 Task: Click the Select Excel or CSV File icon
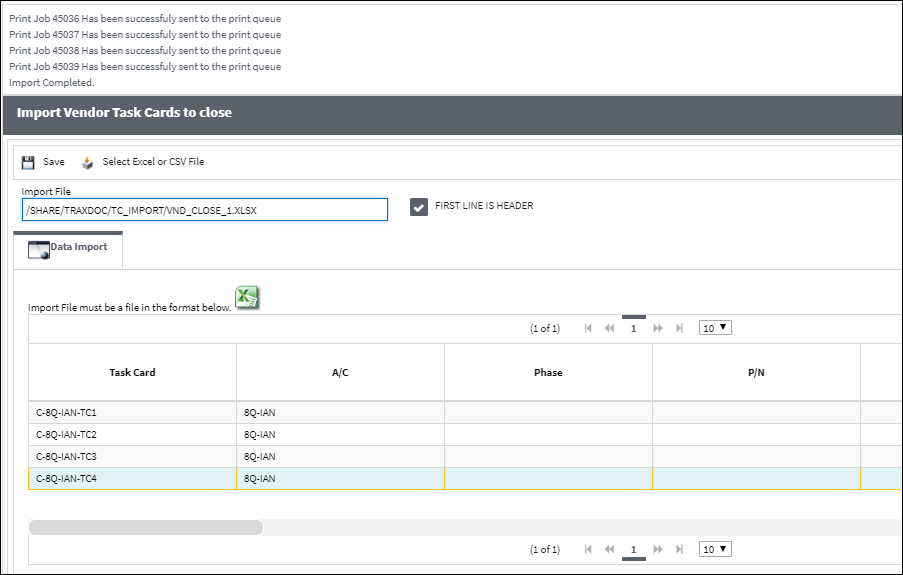[87, 163]
